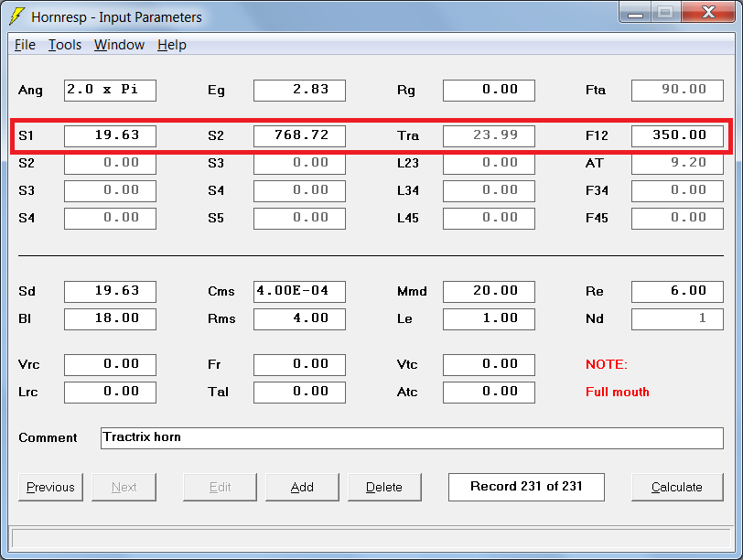This screenshot has height=560, width=743.
Task: Minimize the Hornresp window
Action: pyautogui.click(x=635, y=13)
